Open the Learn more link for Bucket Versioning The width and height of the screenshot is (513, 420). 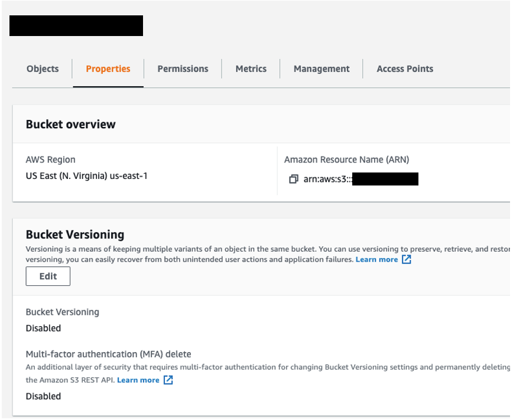(377, 259)
